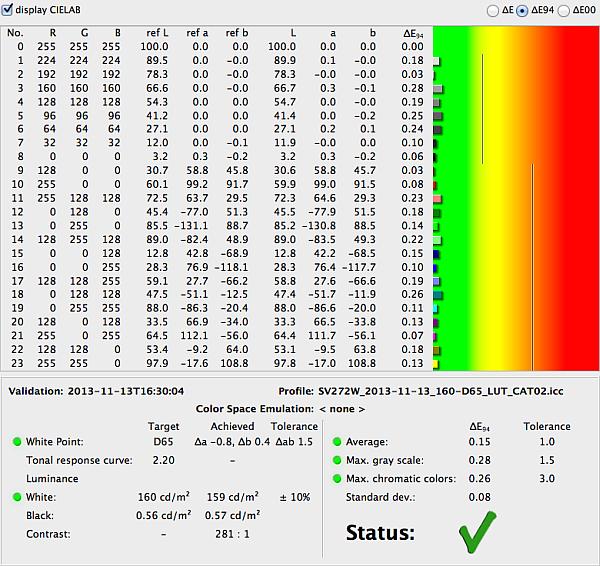Viewport: 600px width, 566px height.
Task: Click the green indicator beside Average
Action: click(337, 441)
